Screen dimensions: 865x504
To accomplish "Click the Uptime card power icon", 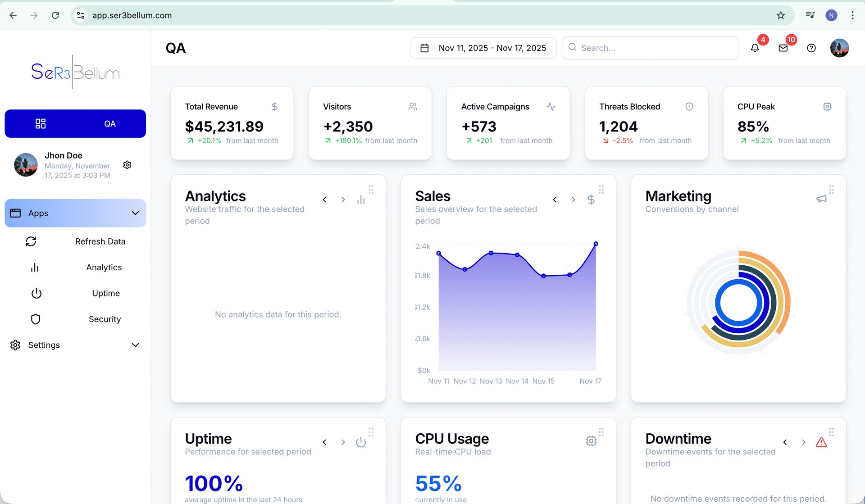I will (361, 442).
